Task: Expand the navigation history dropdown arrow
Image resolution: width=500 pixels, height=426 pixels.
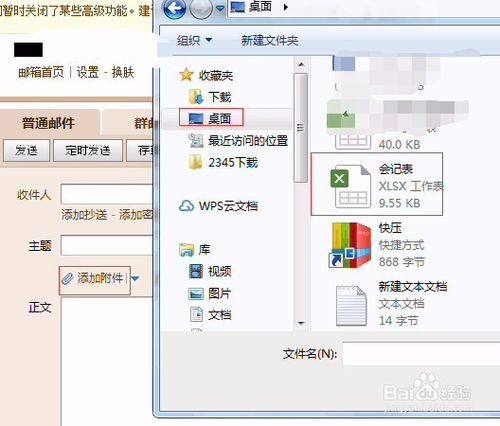Action: pos(220,9)
